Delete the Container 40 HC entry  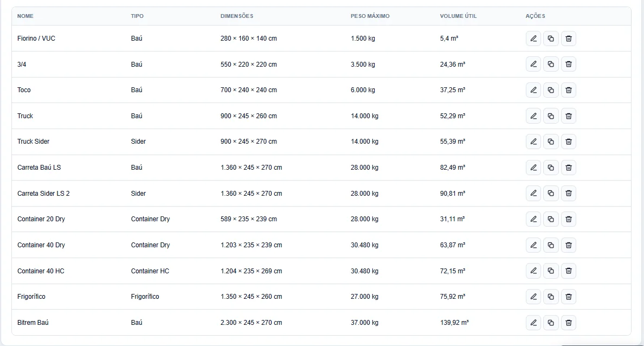569,271
